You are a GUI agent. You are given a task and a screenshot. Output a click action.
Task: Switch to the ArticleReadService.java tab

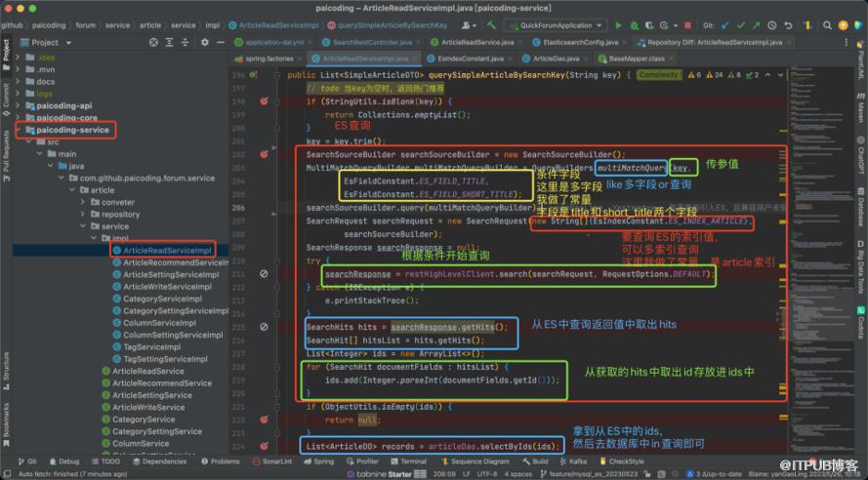pos(476,42)
